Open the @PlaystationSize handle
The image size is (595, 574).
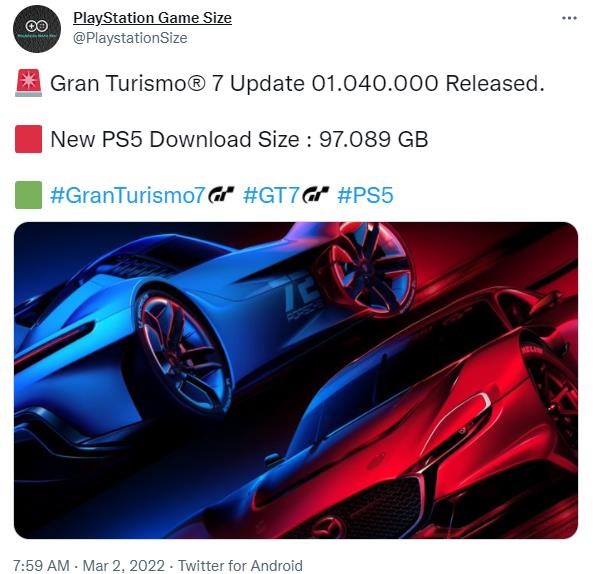point(130,38)
